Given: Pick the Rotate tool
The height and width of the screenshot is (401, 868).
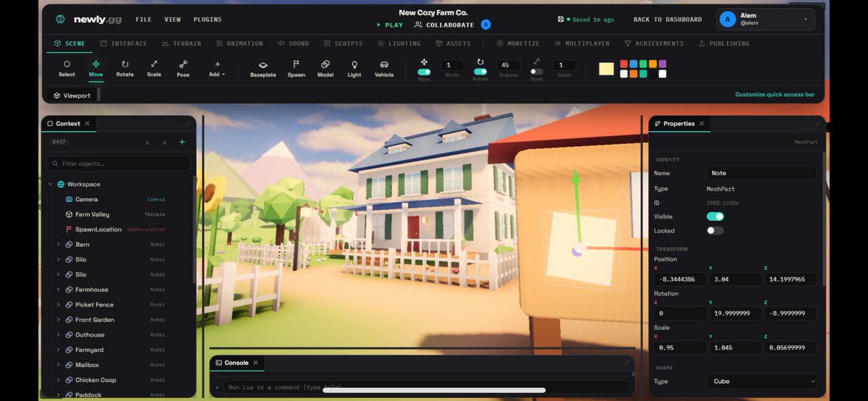Looking at the screenshot, I should pyautogui.click(x=125, y=69).
